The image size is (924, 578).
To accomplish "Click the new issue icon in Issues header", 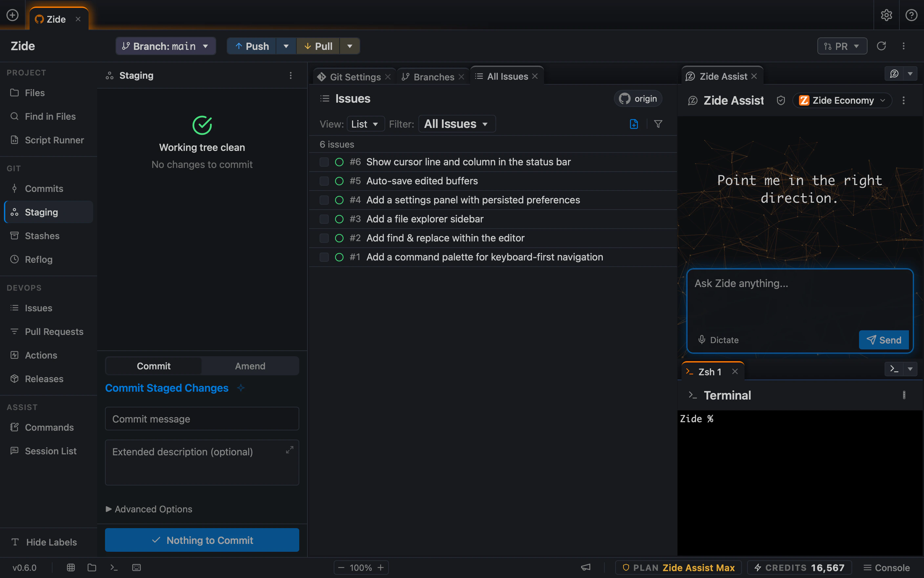I will (x=634, y=124).
